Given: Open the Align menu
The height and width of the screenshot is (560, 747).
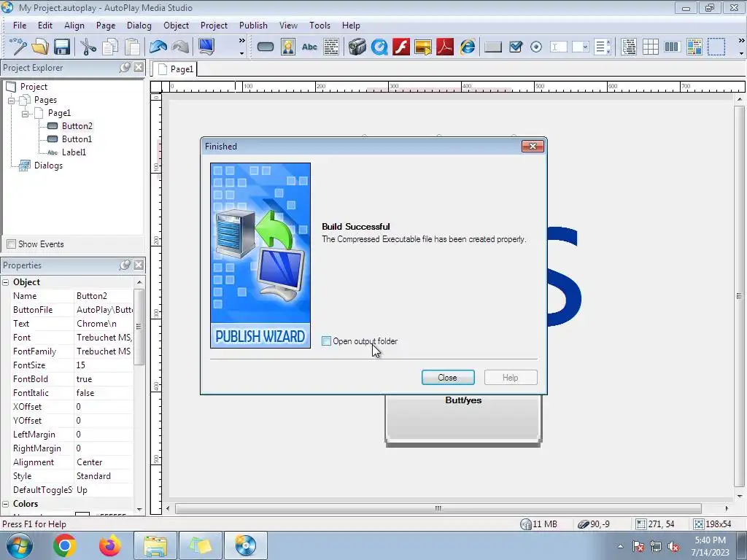Looking at the screenshot, I should coord(74,26).
